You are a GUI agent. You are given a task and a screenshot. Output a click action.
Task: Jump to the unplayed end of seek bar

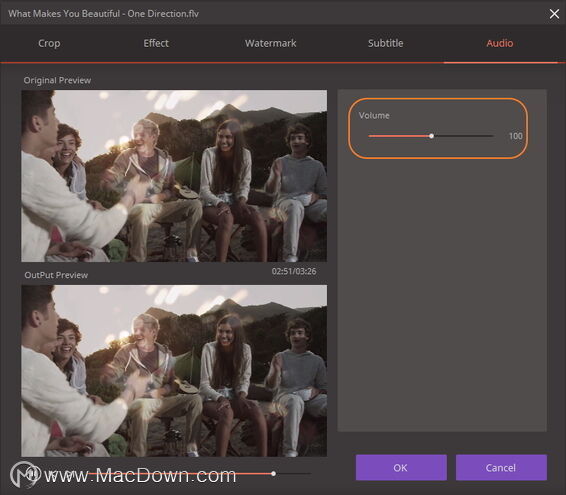point(293,473)
